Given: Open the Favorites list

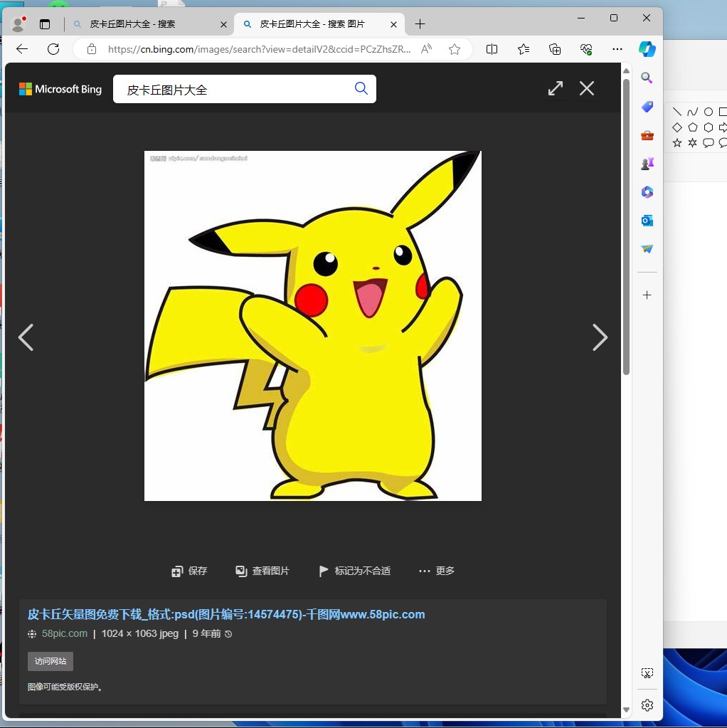Looking at the screenshot, I should coord(524,49).
